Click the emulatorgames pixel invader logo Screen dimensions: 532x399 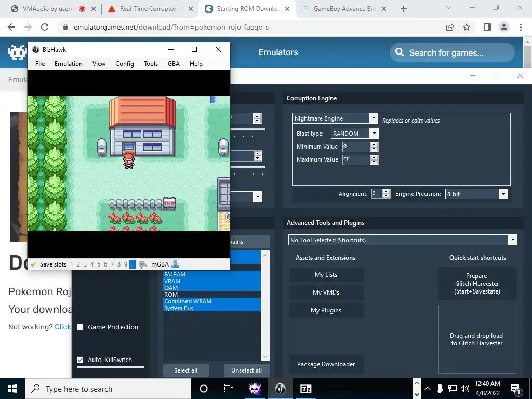(x=17, y=52)
